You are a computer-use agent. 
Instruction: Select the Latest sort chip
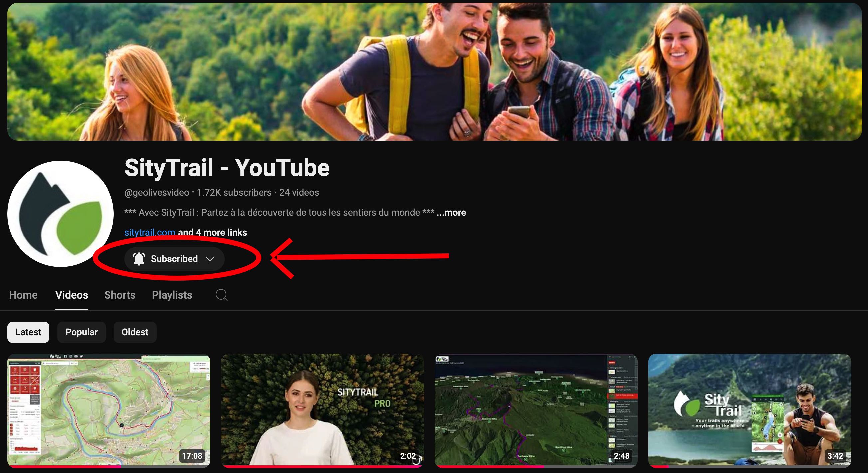coord(28,332)
